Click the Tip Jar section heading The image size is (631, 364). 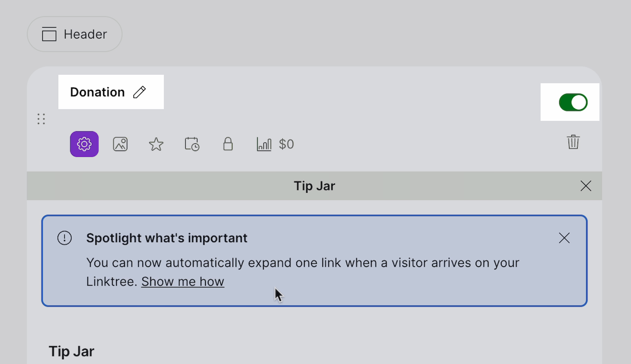click(x=72, y=351)
